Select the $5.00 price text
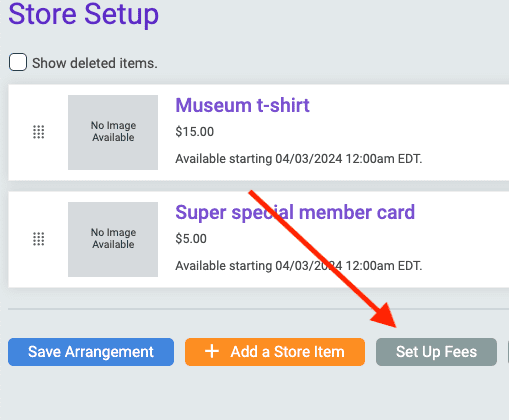The image size is (509, 420). (x=191, y=239)
